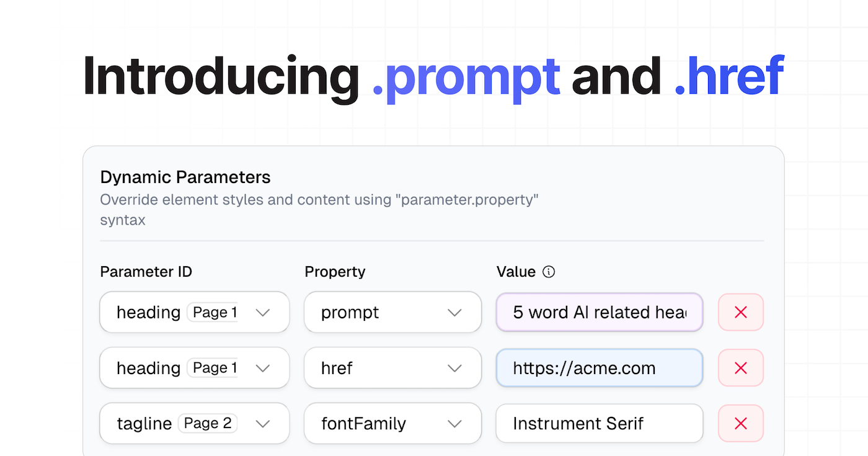Delete the prompt parameter row
868x456 pixels.
[741, 312]
